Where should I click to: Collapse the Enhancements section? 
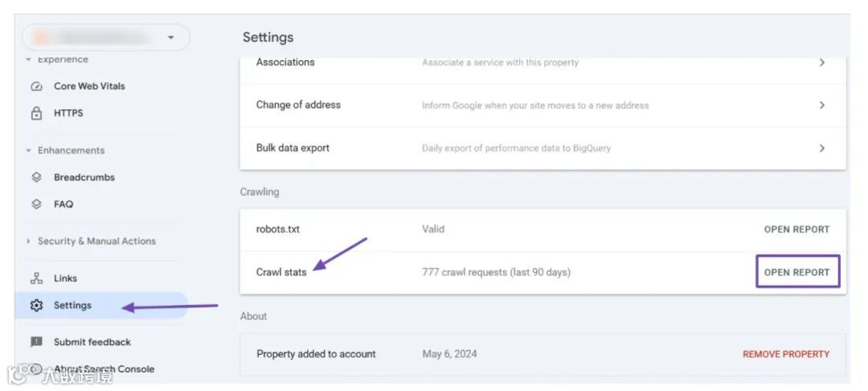pyautogui.click(x=29, y=150)
